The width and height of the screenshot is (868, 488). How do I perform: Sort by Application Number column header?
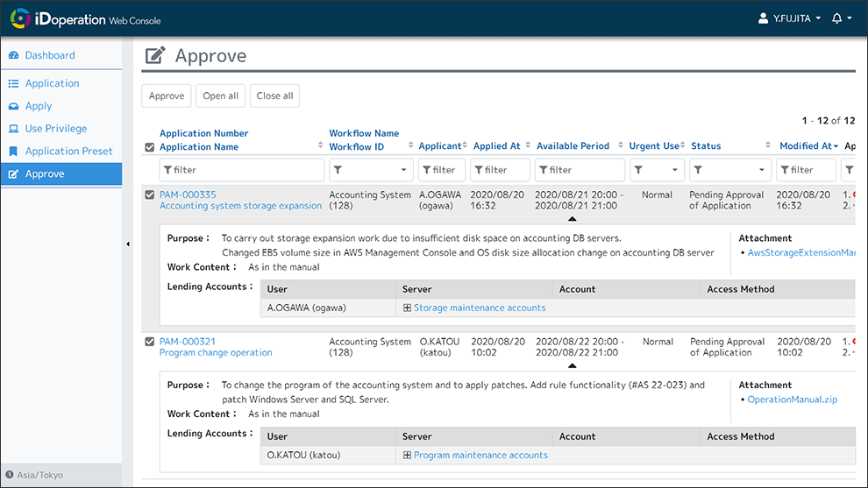(x=203, y=133)
